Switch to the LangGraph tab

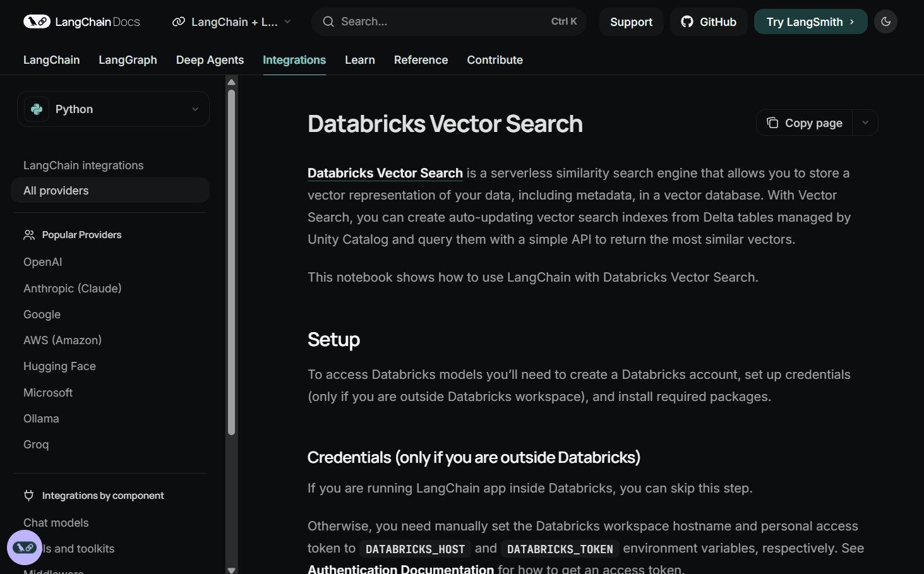point(128,60)
